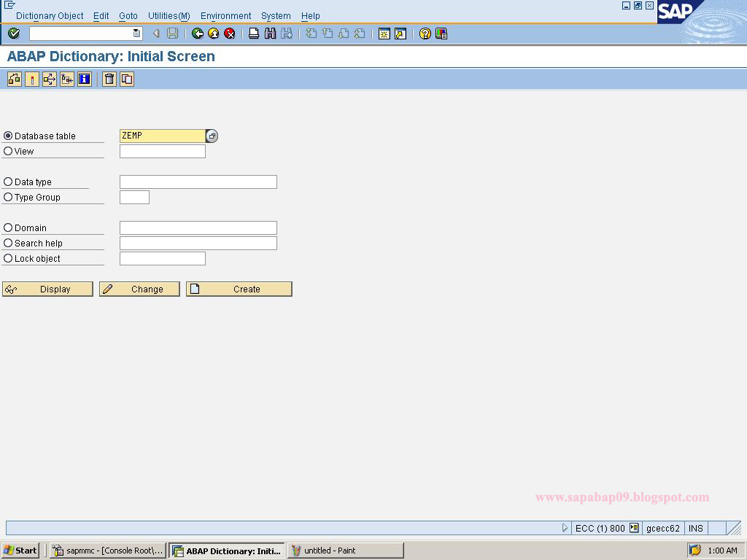This screenshot has height=560, width=747.
Task: Open the Utilities(M) menu
Action: 168,15
